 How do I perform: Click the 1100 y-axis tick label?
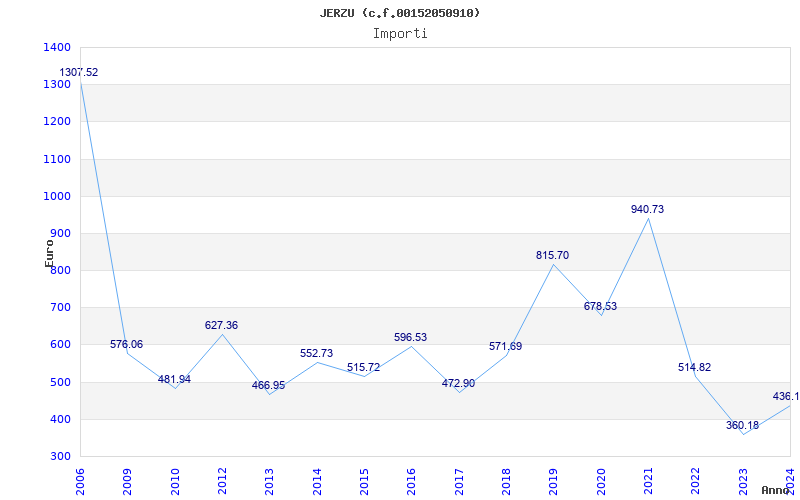click(x=57, y=159)
